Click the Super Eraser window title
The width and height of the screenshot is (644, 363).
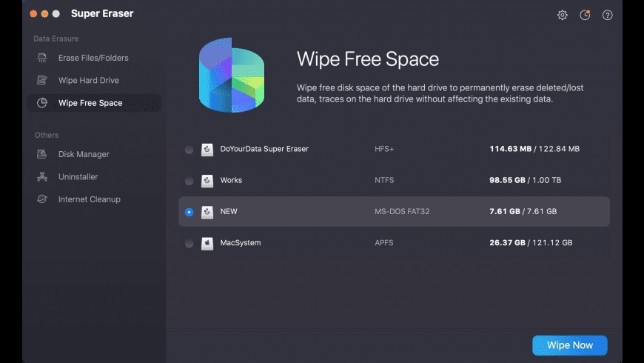point(102,13)
